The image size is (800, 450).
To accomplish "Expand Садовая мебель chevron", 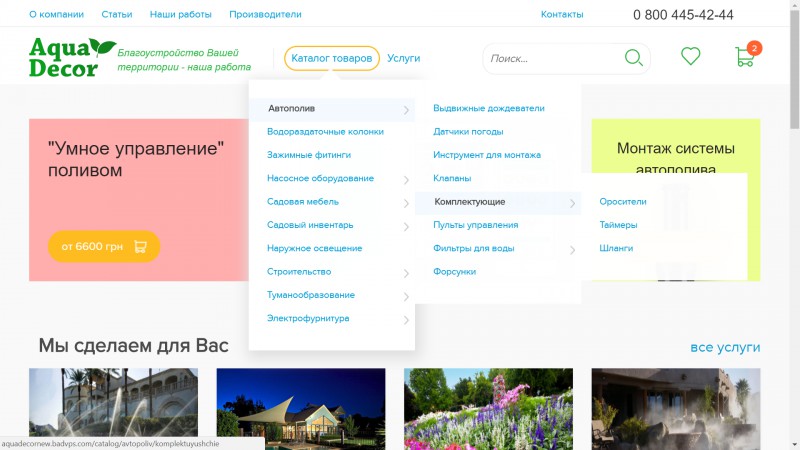I will tap(406, 203).
